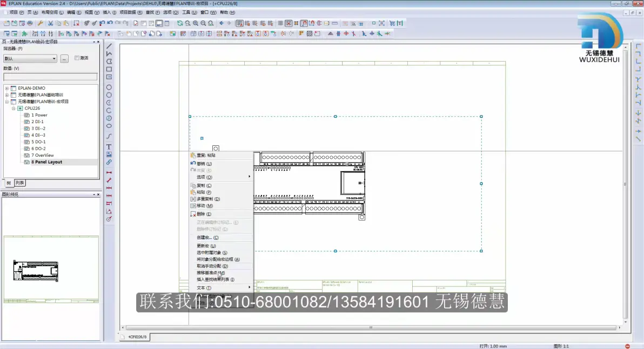Collapse the CPU226 tree node
This screenshot has height=349, width=644.
pyautogui.click(x=14, y=109)
